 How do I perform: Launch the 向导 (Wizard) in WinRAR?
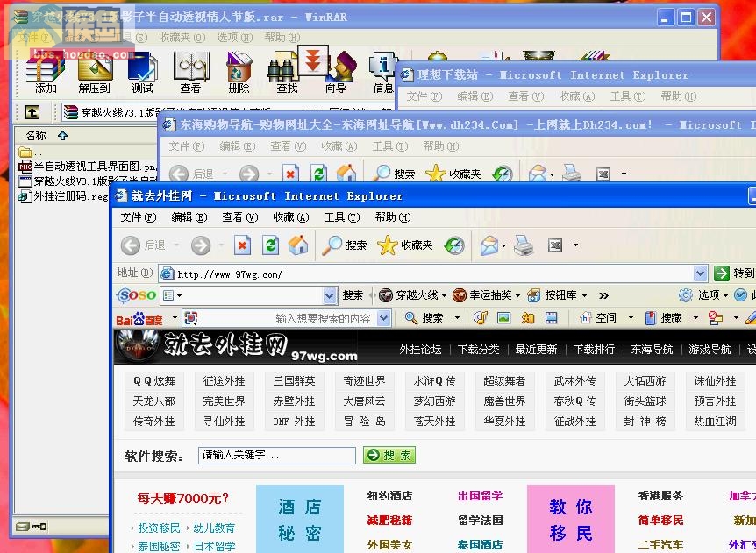coord(339,72)
